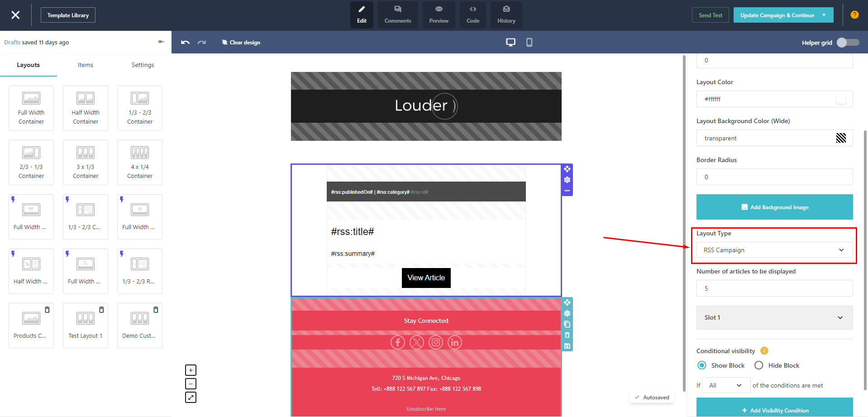Save the footer block as layout

[567, 346]
